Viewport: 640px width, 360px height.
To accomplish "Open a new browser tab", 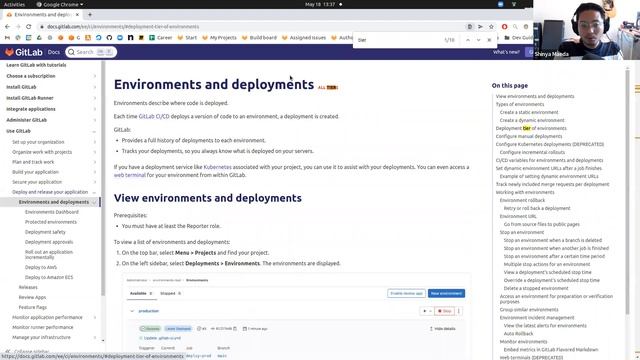I will (90, 15).
